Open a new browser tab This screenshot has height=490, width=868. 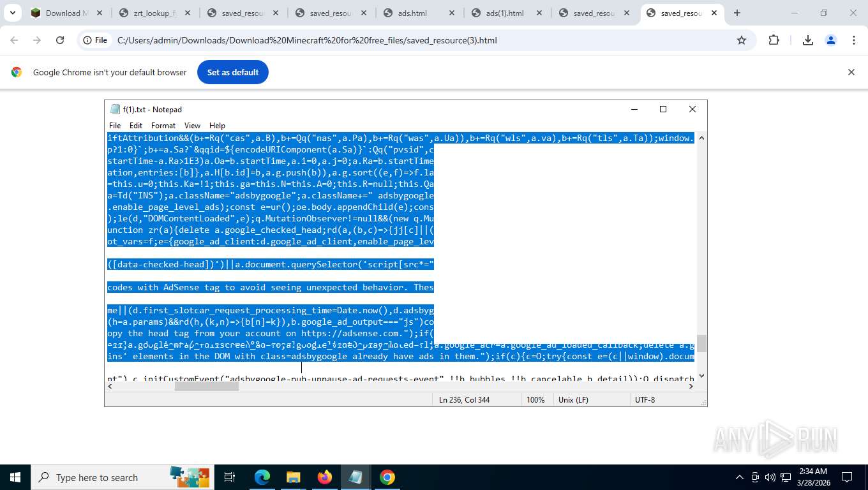click(x=737, y=13)
